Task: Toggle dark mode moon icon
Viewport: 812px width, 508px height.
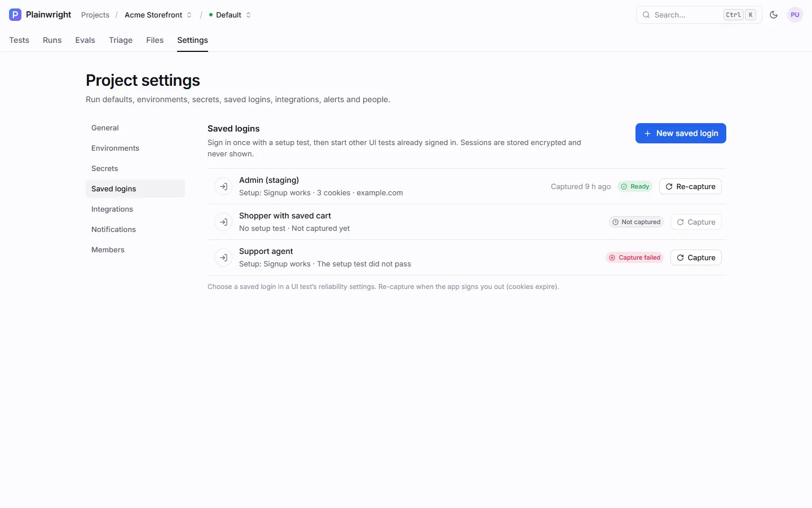Action: (774, 15)
